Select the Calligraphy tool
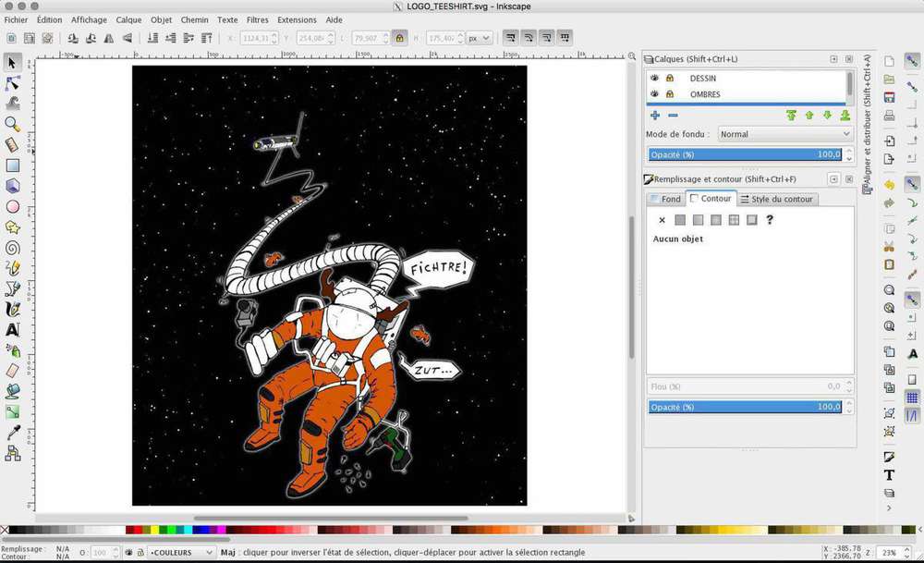Screen dimensions: 924x563 [12, 310]
